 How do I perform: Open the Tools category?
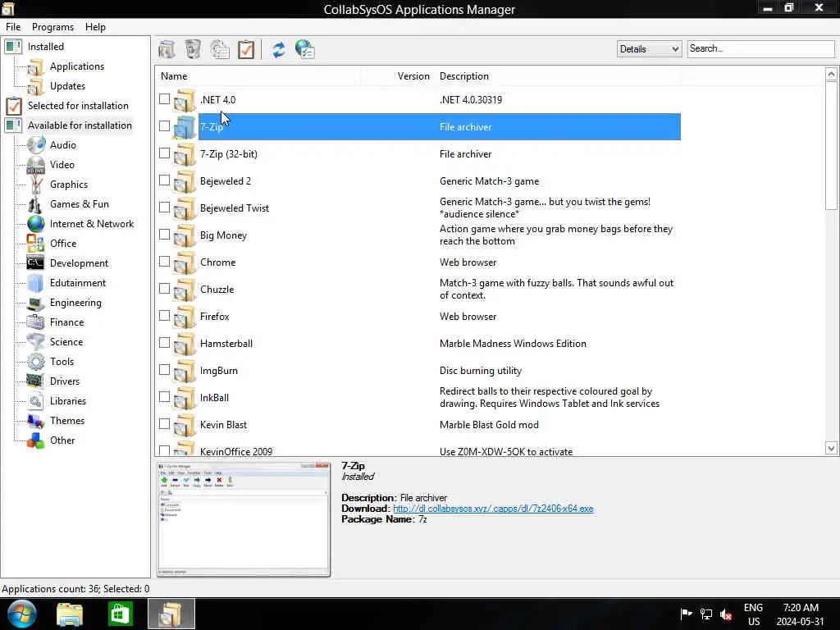[62, 362]
